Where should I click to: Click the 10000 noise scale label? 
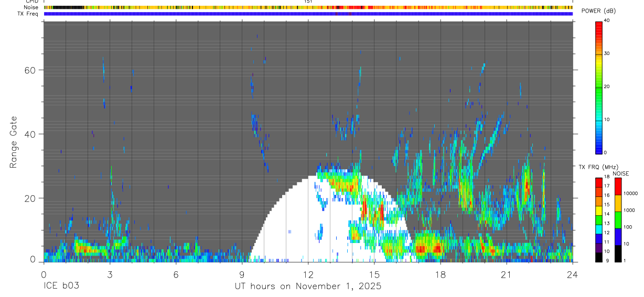click(630, 193)
